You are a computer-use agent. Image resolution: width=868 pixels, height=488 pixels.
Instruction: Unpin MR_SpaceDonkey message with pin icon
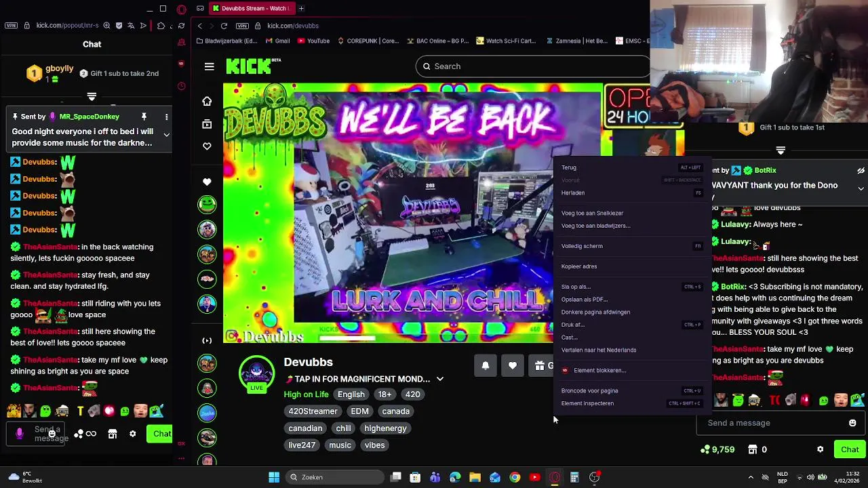tap(144, 117)
